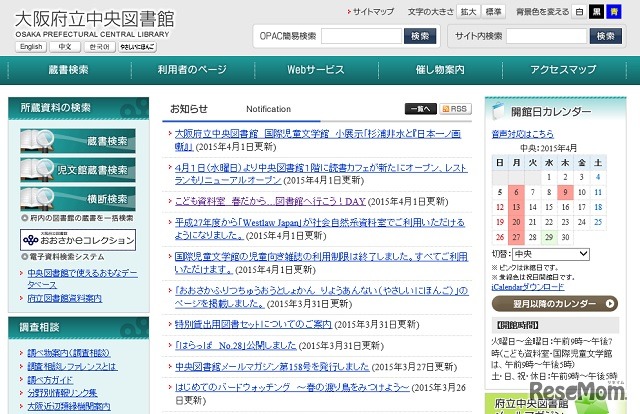Click the 調査相談 section header
Viewport: 640px width, 414px height.
[x=78, y=327]
